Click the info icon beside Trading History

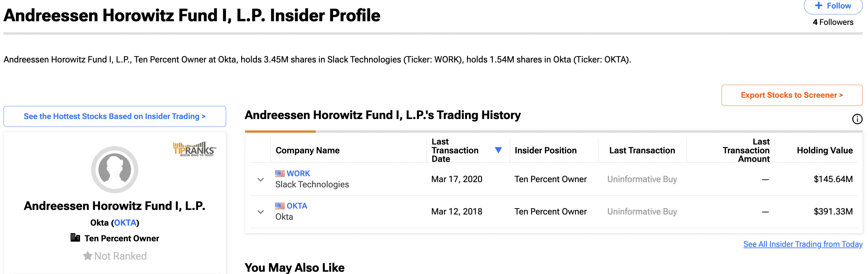tap(857, 119)
